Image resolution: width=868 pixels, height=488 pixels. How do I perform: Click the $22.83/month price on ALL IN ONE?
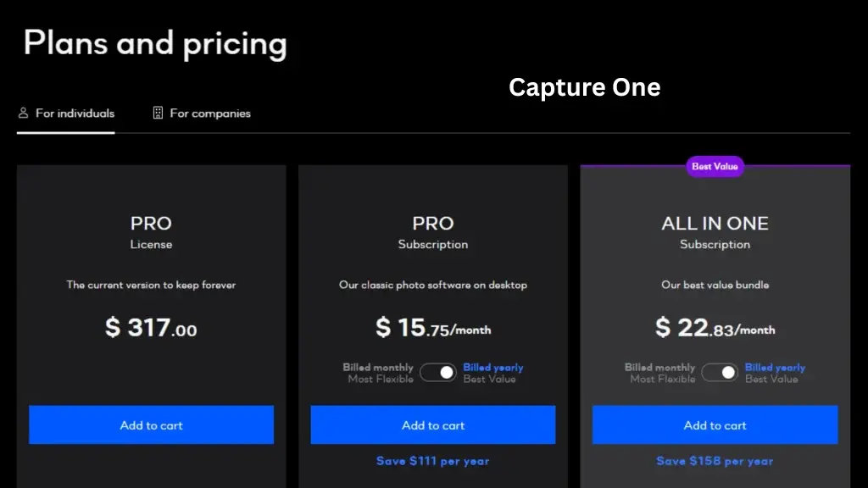click(715, 328)
